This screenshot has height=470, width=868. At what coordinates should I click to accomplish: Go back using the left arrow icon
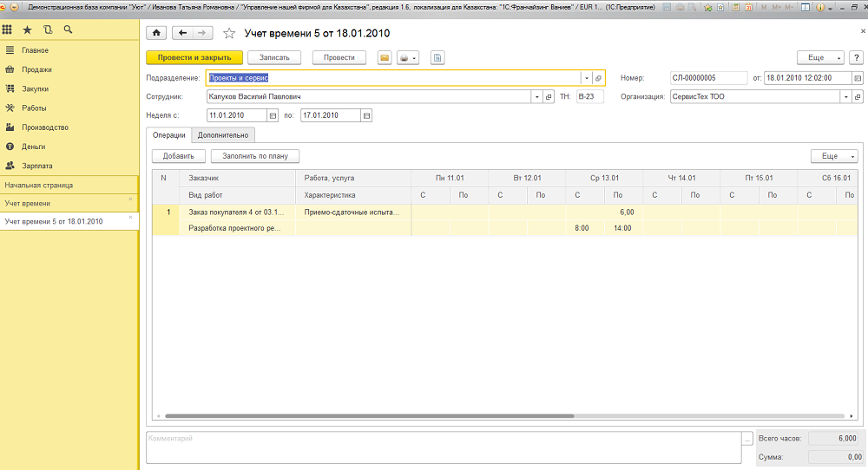tap(182, 33)
